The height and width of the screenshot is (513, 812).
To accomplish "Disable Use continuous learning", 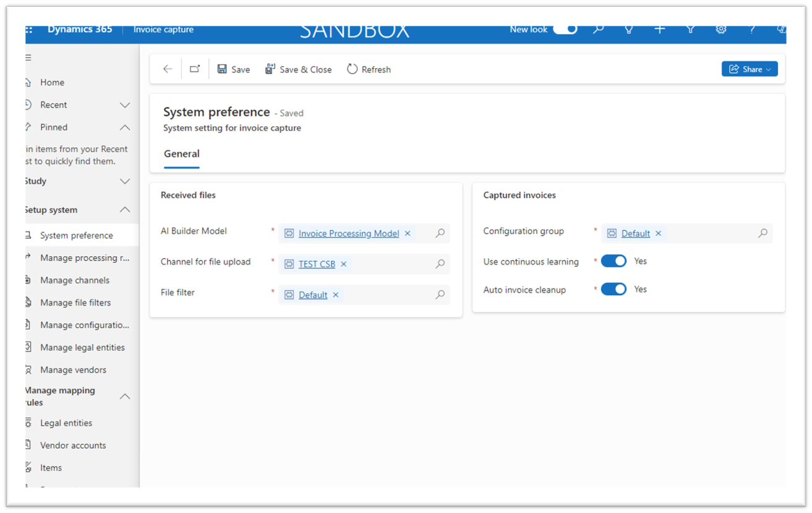I will pos(613,261).
